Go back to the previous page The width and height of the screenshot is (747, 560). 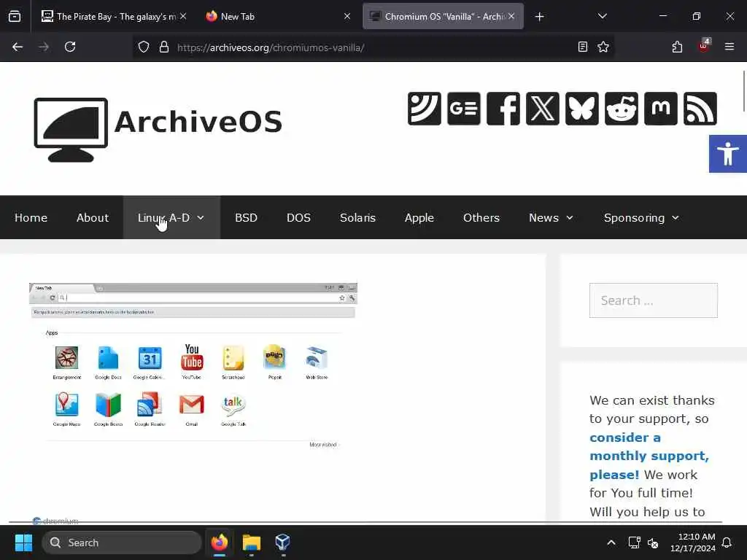coord(18,47)
